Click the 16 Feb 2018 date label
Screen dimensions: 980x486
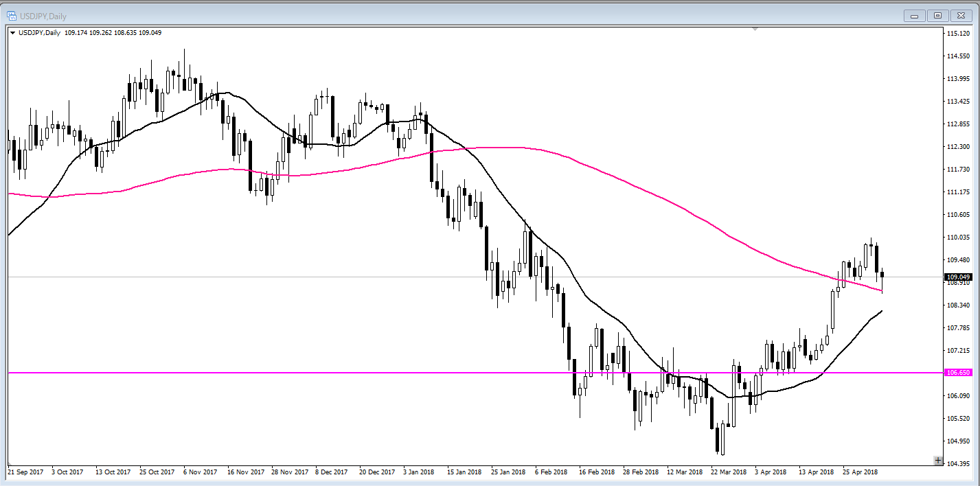coord(596,472)
